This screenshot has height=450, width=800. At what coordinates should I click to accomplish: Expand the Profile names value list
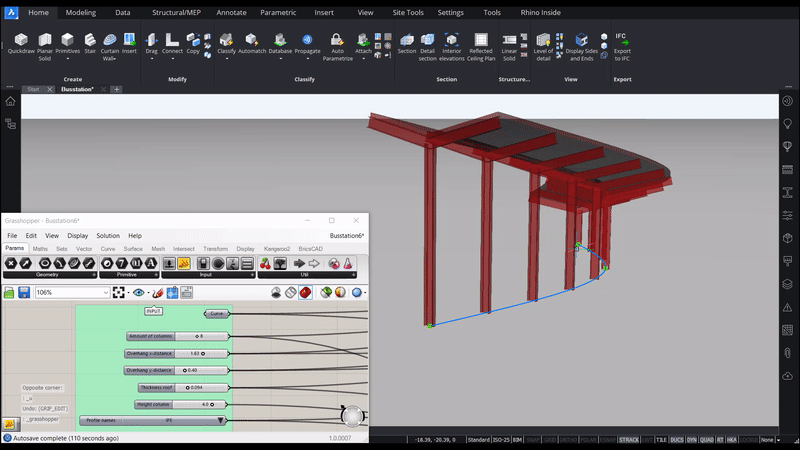pyautogui.click(x=221, y=421)
